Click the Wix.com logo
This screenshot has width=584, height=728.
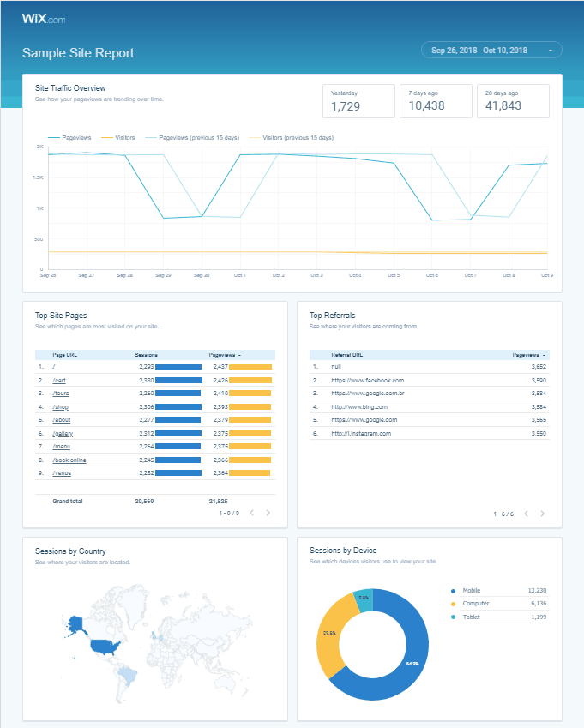[x=43, y=18]
